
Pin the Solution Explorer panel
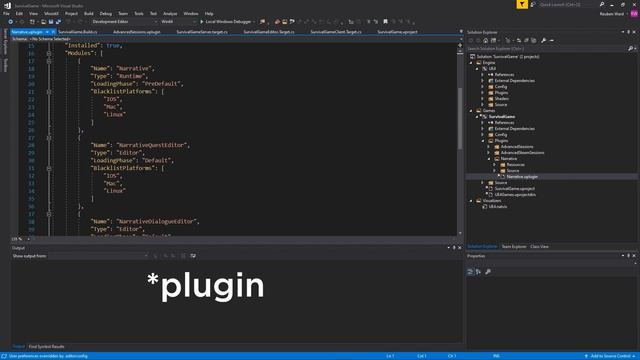[x=629, y=32]
